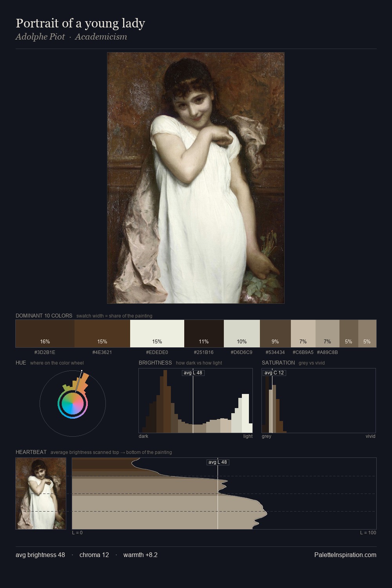The height and width of the screenshot is (588, 392).
Task: Click the 'dark' axis label
Action: [x=143, y=436]
